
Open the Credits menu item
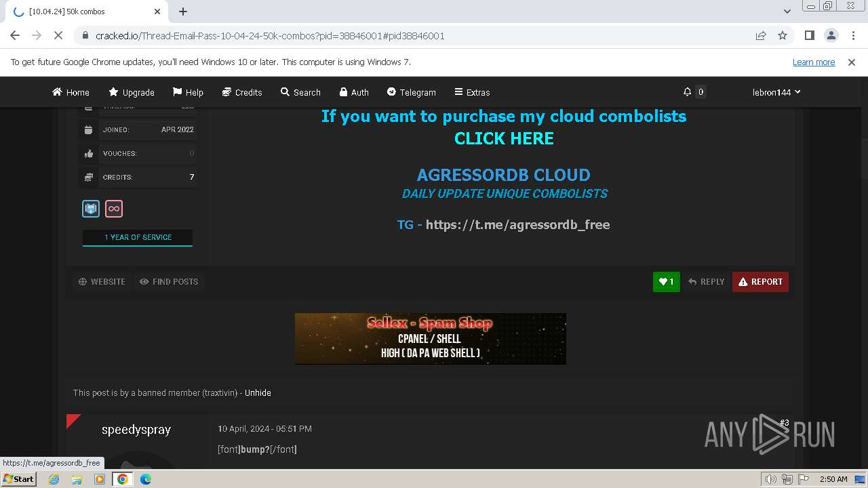[x=242, y=92]
